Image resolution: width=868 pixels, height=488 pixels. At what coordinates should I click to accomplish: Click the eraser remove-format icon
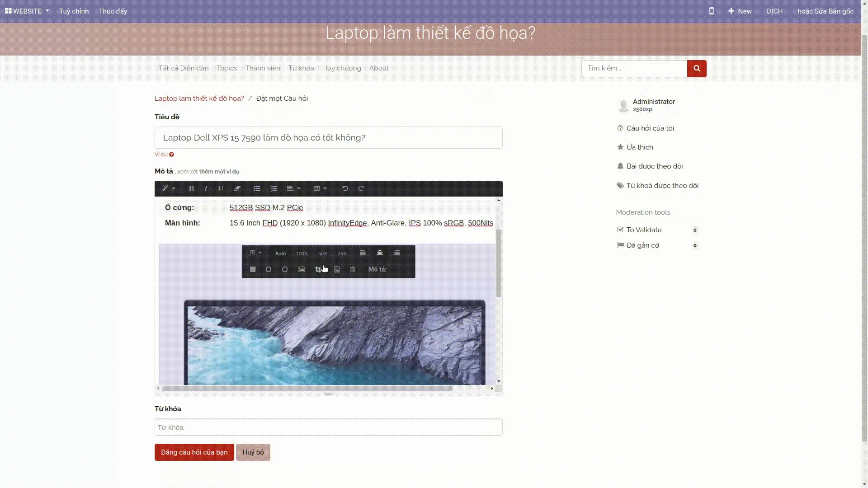[237, 188]
